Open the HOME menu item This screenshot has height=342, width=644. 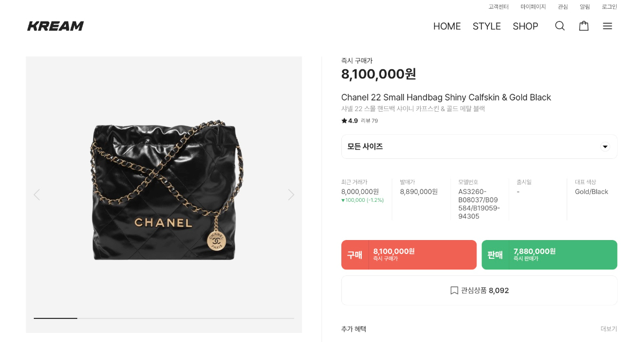(447, 26)
